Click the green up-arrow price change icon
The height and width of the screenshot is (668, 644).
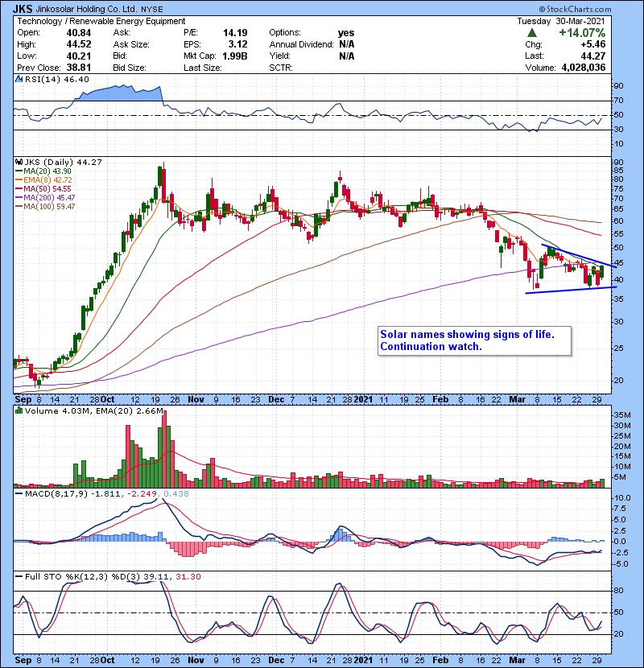532,32
